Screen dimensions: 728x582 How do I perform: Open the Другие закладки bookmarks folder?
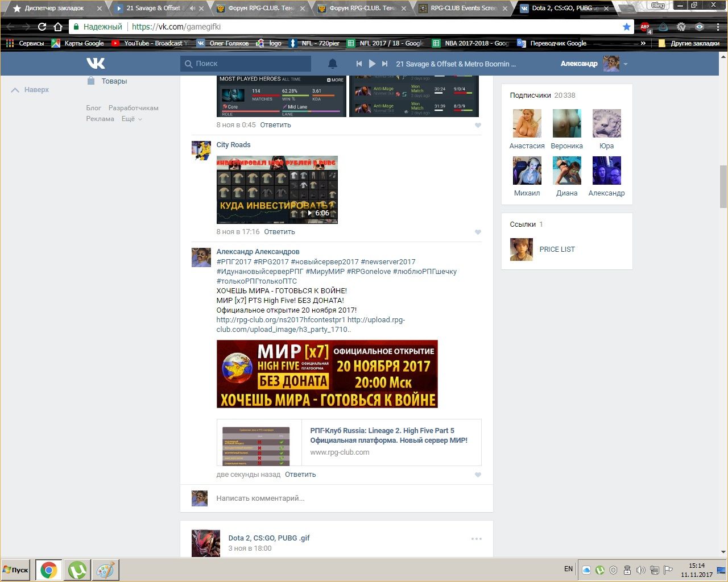pyautogui.click(x=688, y=43)
